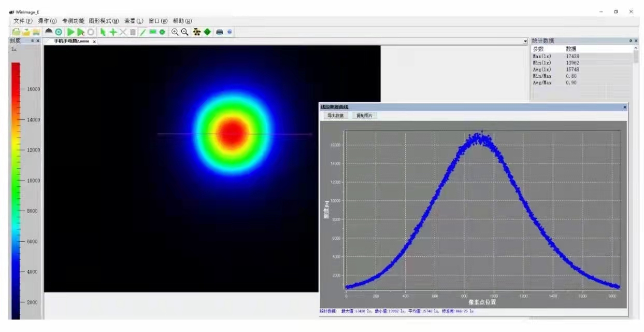Click the zoom out magnifier icon
This screenshot has width=644, height=332.
[x=184, y=32]
